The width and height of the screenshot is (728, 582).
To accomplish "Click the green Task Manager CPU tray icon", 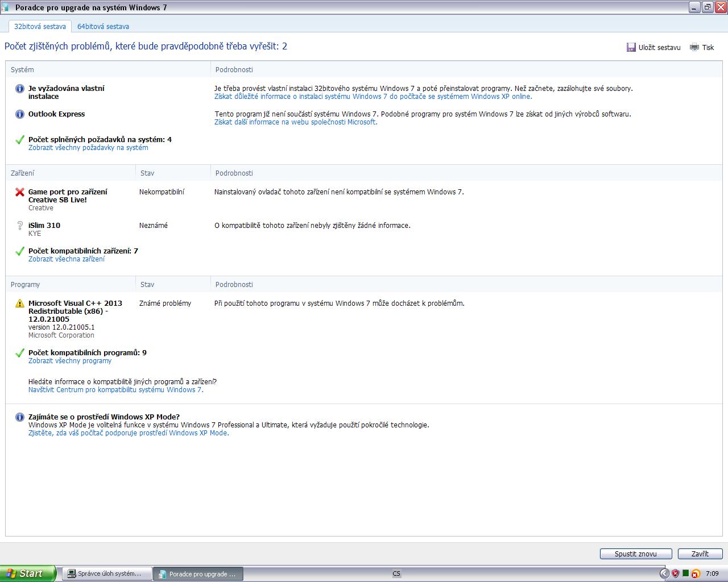I will click(x=686, y=573).
